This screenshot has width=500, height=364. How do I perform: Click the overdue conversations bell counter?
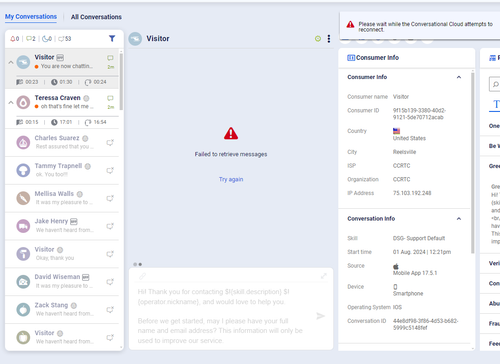pos(14,39)
